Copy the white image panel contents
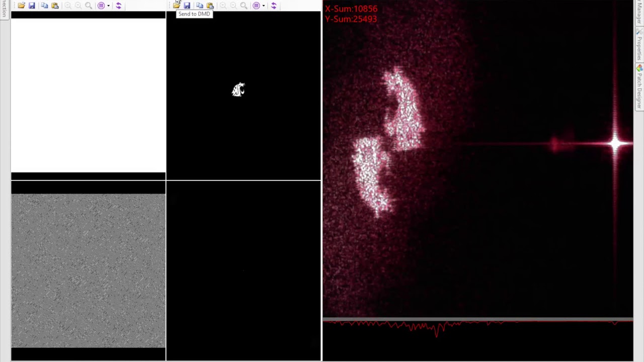Image resolution: width=644 pixels, height=362 pixels. click(x=44, y=6)
